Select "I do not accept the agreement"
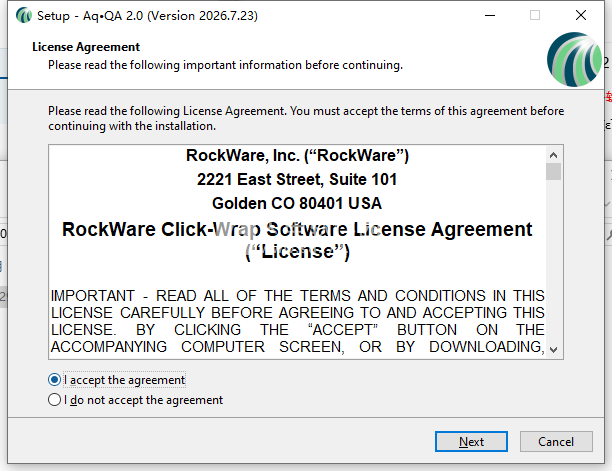This screenshot has height=471, width=612. click(x=54, y=400)
